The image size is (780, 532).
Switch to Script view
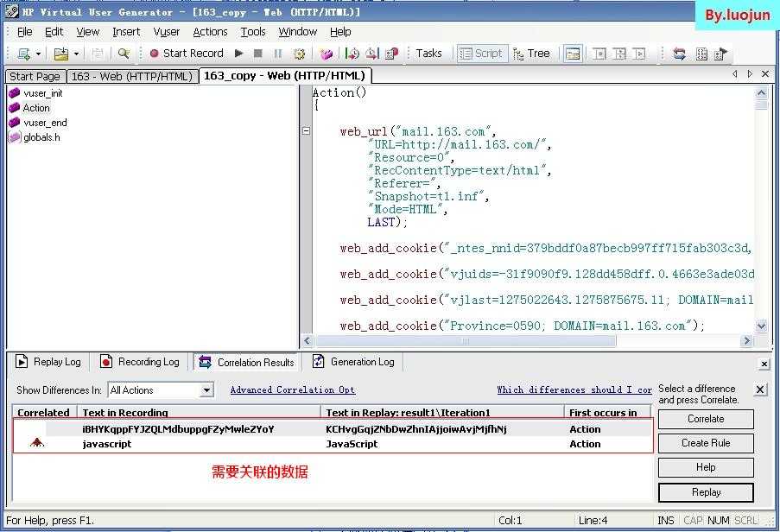click(481, 54)
